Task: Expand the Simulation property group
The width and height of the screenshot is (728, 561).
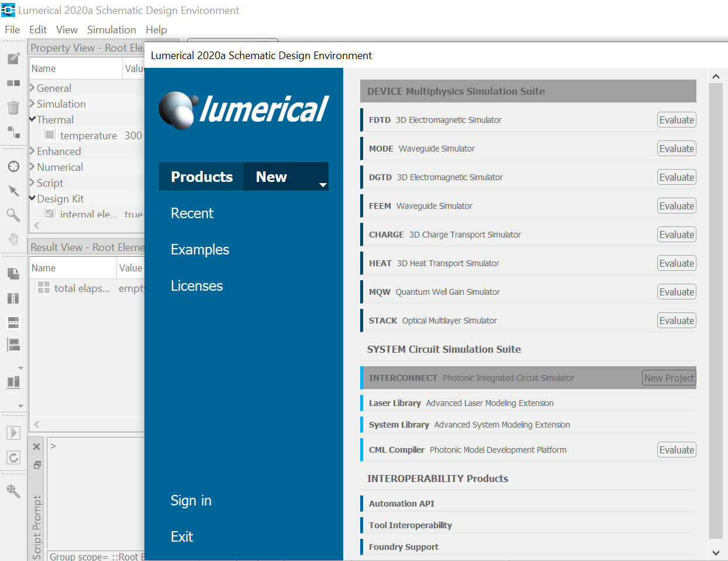Action: pos(32,104)
